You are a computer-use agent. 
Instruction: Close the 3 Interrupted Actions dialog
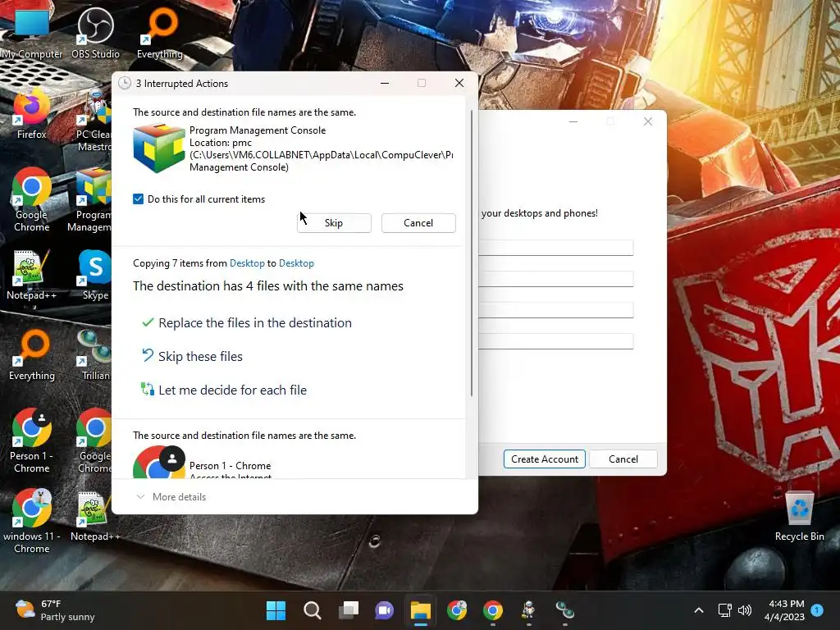point(459,83)
